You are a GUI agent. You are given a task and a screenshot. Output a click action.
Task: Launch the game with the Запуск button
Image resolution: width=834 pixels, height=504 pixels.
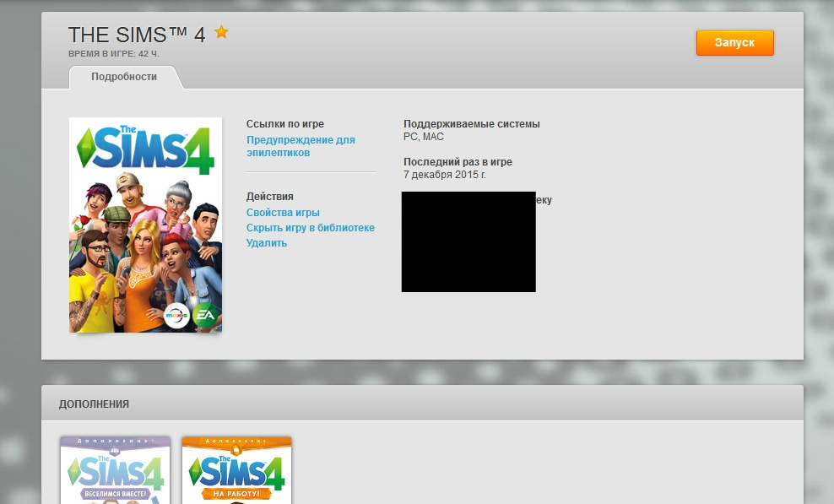pyautogui.click(x=734, y=42)
